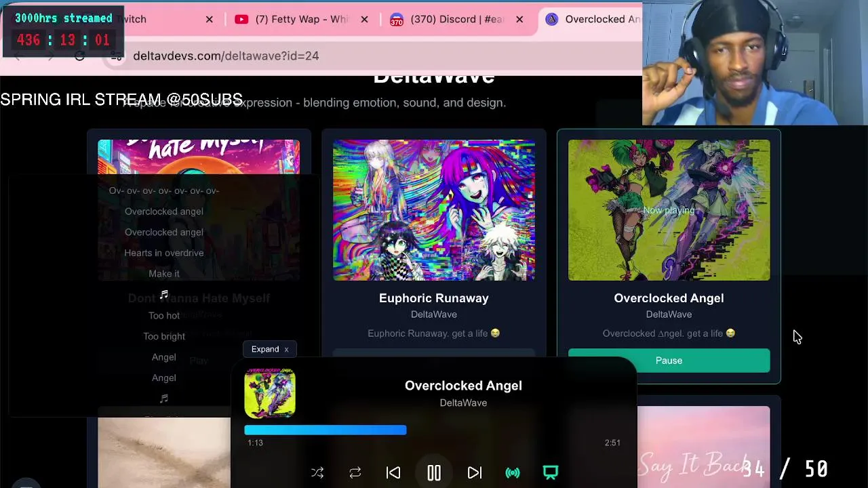Select the Euphoric Runaway song title
The height and width of the screenshot is (488, 868).
(434, 298)
